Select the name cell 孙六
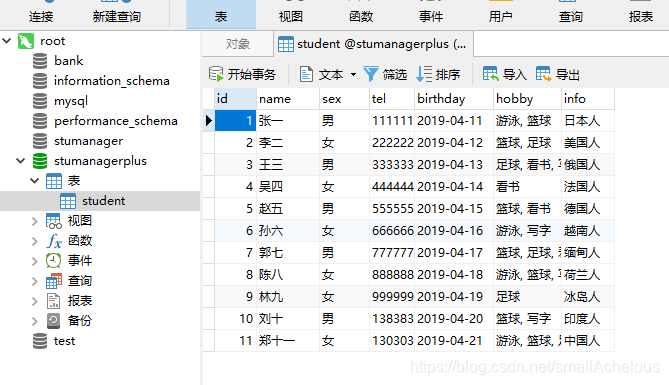 [x=288, y=231]
